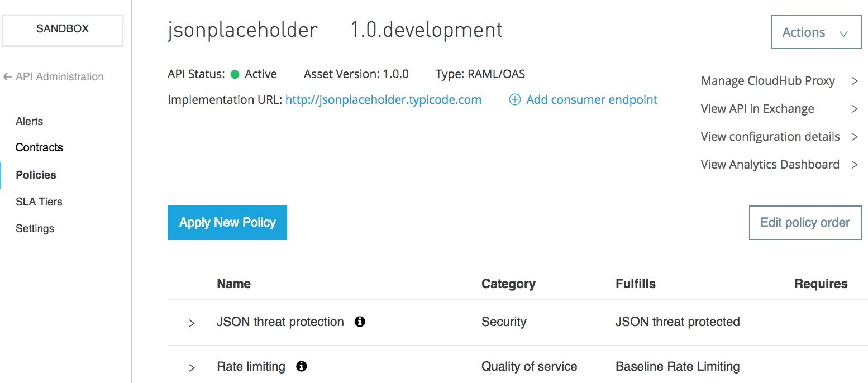868x383 pixels.
Task: Open the Contracts section in sidebar
Action: click(x=39, y=147)
